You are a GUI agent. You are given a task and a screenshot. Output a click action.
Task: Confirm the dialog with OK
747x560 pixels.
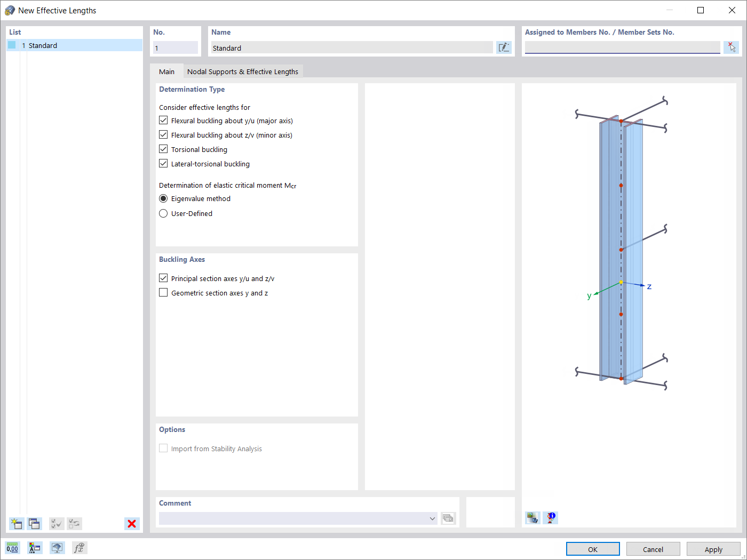592,549
